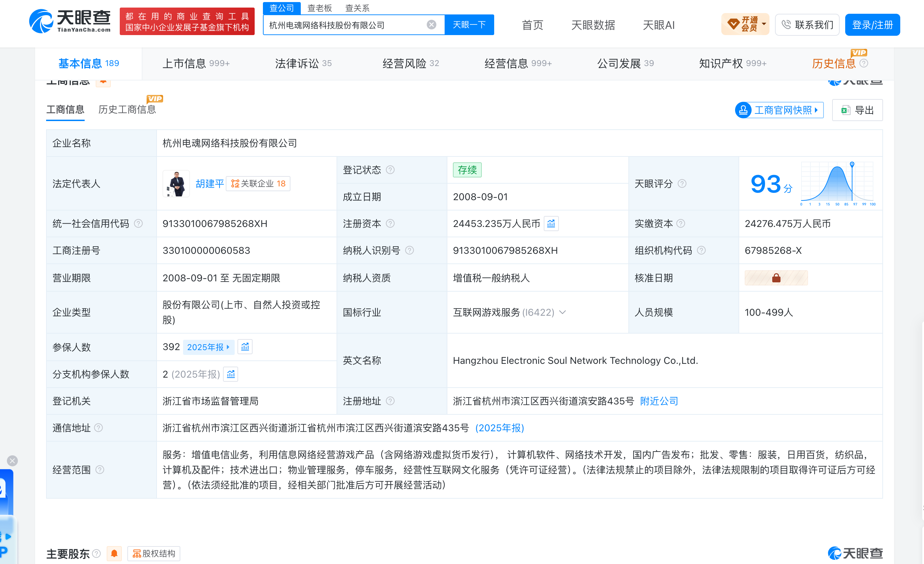Open help icon beside 登记状态
Viewport: 924px width, 564px height.
[x=390, y=170]
